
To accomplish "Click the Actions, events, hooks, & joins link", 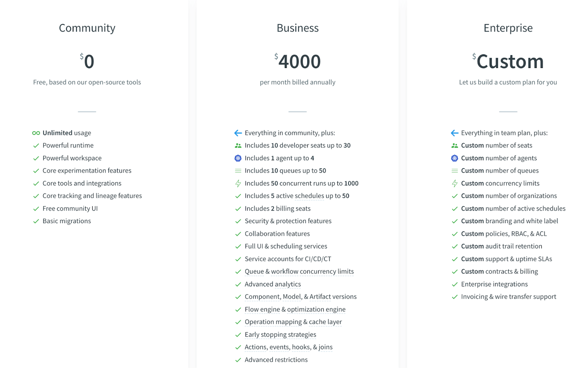I will click(x=288, y=347).
